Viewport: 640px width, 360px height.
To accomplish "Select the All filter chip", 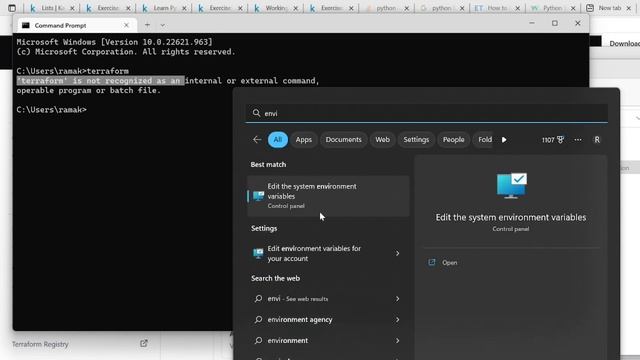I will tap(278, 140).
